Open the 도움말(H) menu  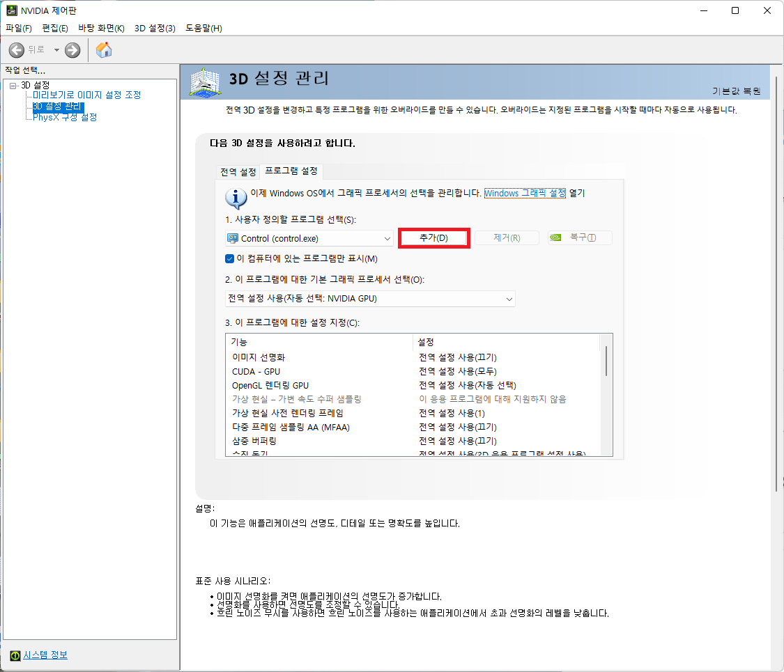click(204, 29)
